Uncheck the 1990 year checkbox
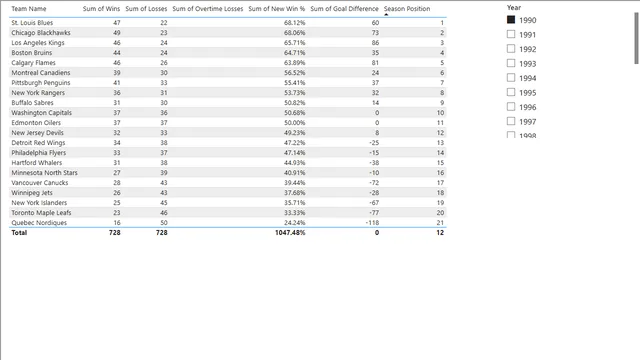Viewport: 640px width, 360px height. 511,20
